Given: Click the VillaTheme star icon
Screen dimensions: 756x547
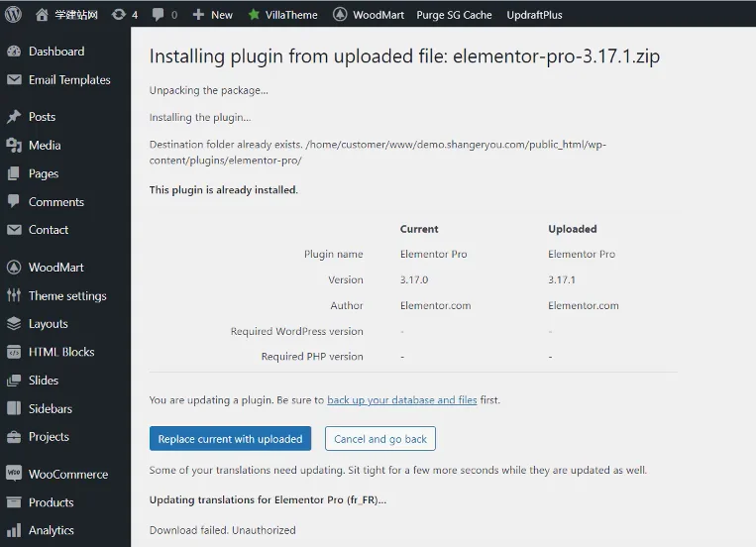Looking at the screenshot, I should pos(254,15).
